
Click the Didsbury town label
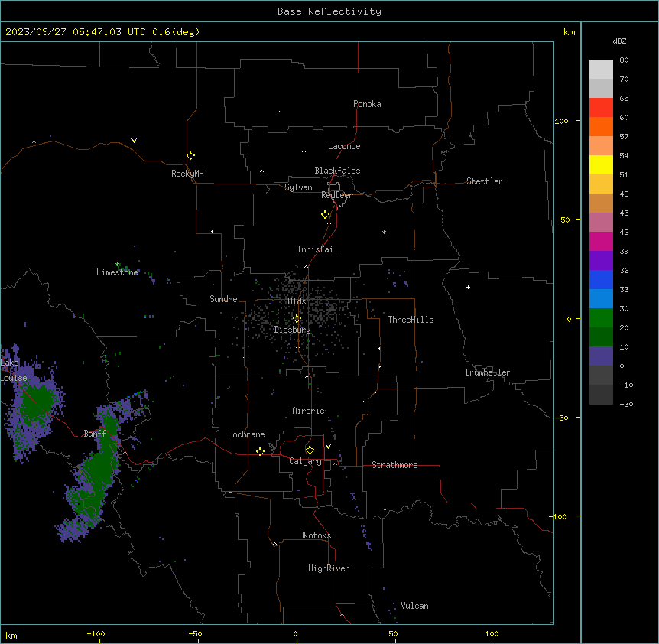[x=293, y=330]
